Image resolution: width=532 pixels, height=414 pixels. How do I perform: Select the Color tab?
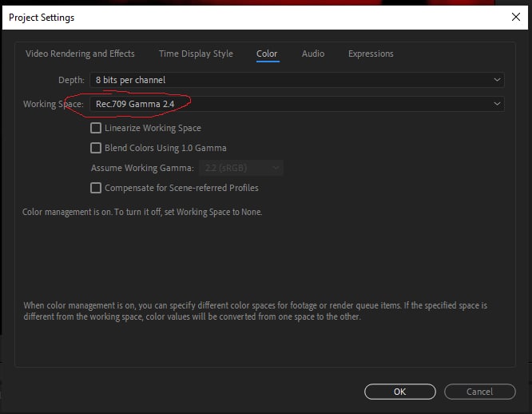coord(267,54)
